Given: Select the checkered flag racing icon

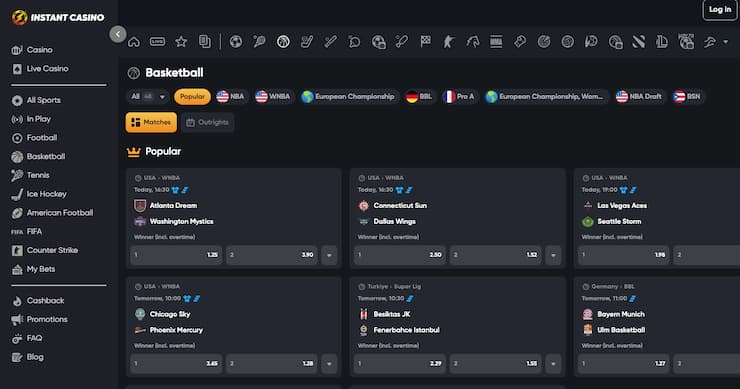Looking at the screenshot, I should 425,42.
